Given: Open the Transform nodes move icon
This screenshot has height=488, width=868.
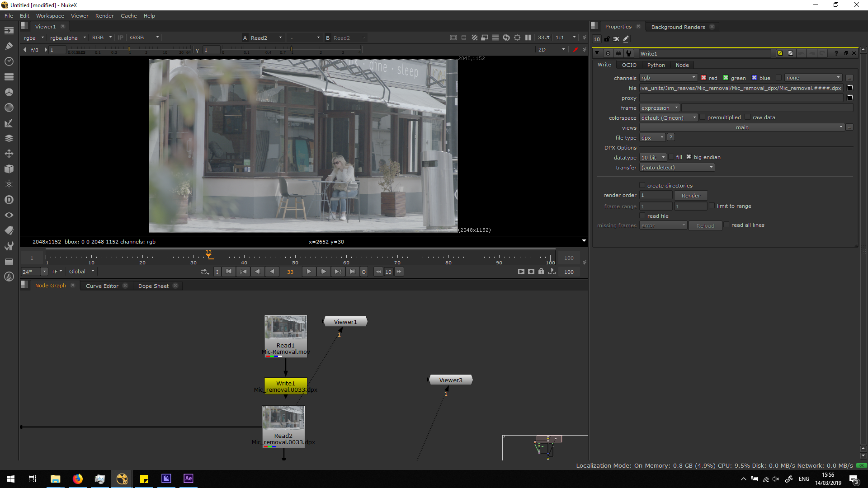Looking at the screenshot, I should point(9,154).
